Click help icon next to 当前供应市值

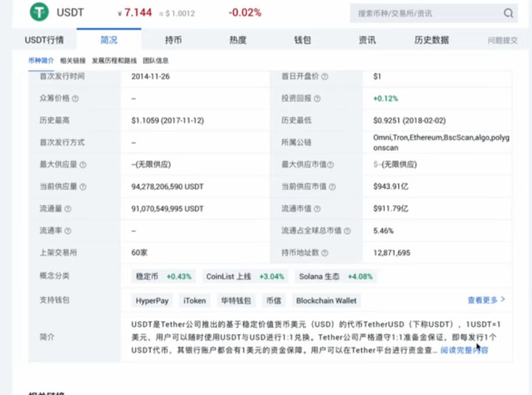click(332, 187)
